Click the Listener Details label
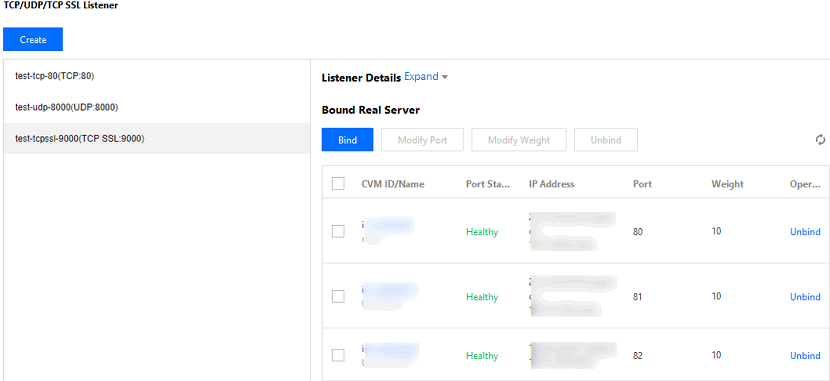The height and width of the screenshot is (381, 830). tap(361, 78)
